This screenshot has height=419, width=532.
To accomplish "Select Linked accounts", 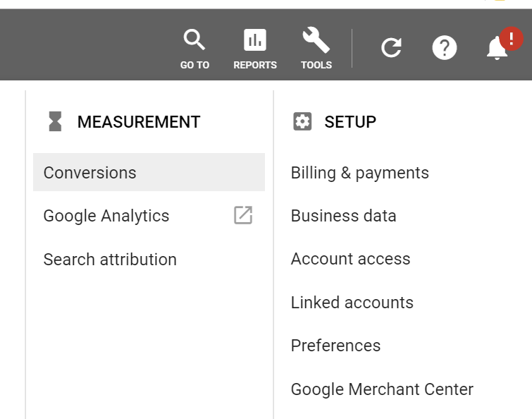I will tap(352, 303).
